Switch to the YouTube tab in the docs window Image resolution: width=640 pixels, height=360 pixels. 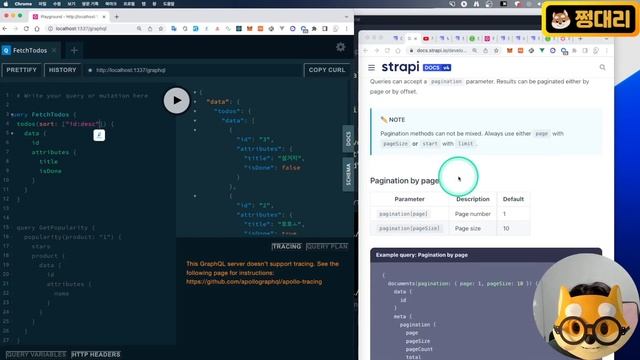tap(427, 38)
